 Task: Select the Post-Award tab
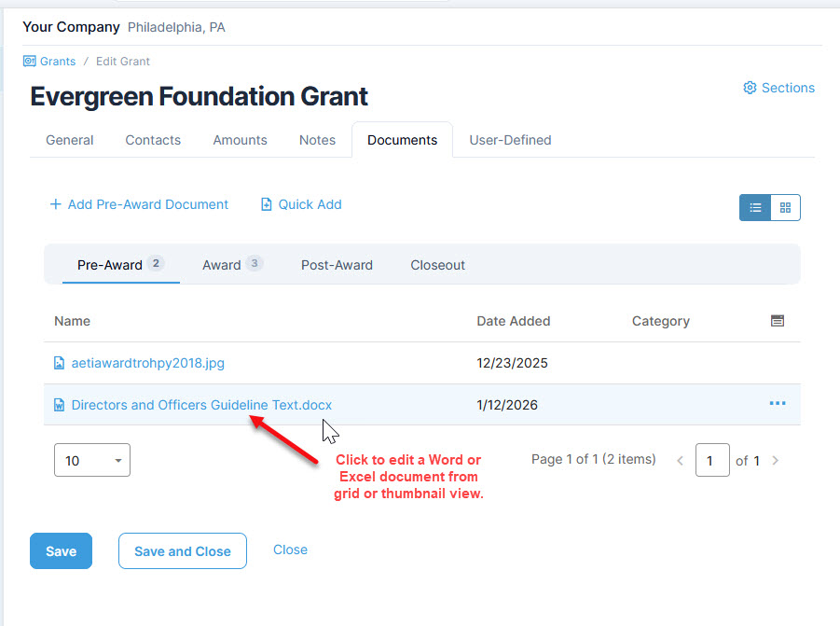click(337, 265)
